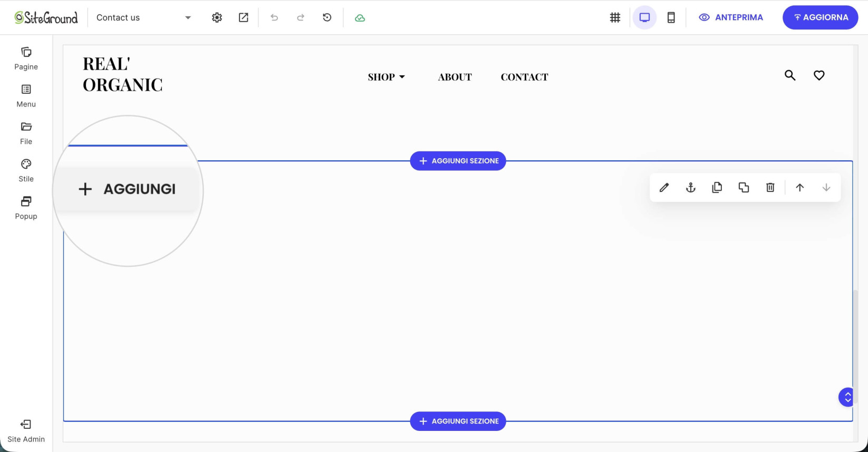
Task: Click the AGGIORNA button
Action: pos(820,17)
